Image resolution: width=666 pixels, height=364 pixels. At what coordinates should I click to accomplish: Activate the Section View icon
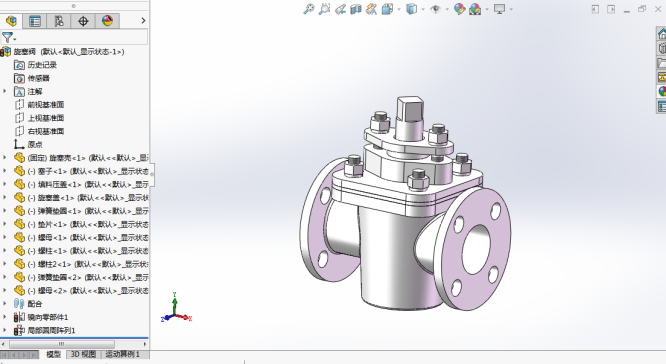click(x=356, y=9)
